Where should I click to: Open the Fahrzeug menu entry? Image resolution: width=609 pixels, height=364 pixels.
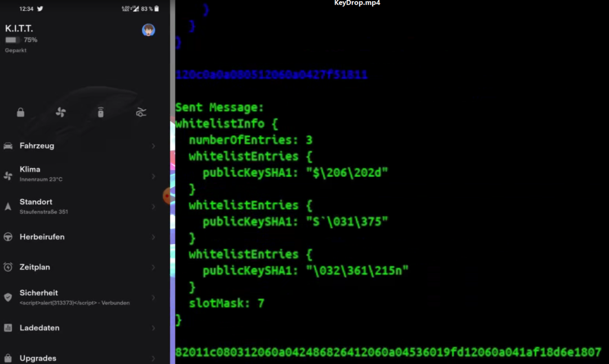point(80,146)
